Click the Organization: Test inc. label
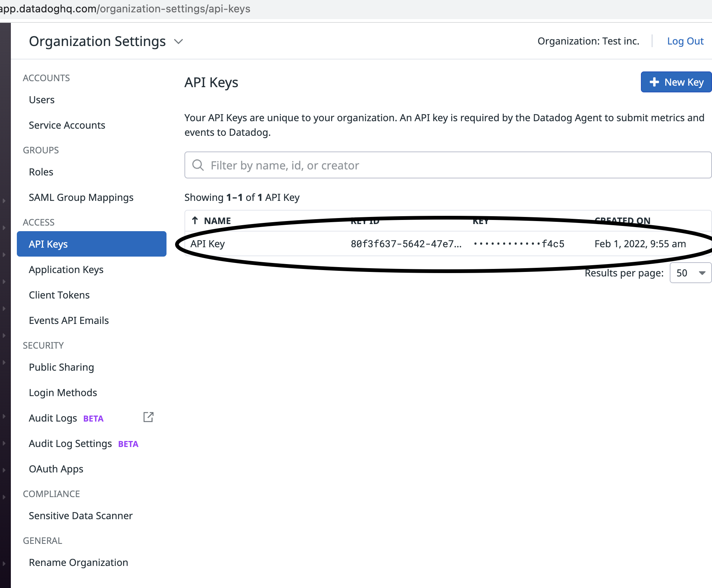This screenshot has width=712, height=588. pyautogui.click(x=588, y=41)
